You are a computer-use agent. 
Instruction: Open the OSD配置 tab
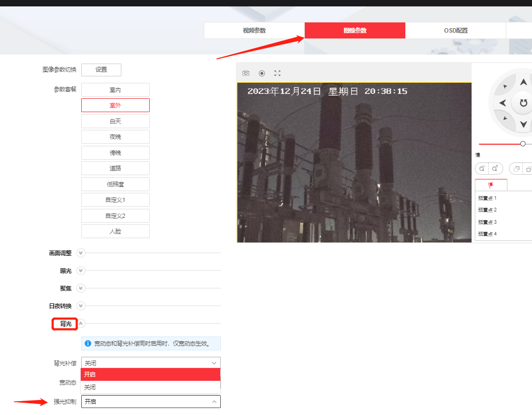tap(456, 30)
